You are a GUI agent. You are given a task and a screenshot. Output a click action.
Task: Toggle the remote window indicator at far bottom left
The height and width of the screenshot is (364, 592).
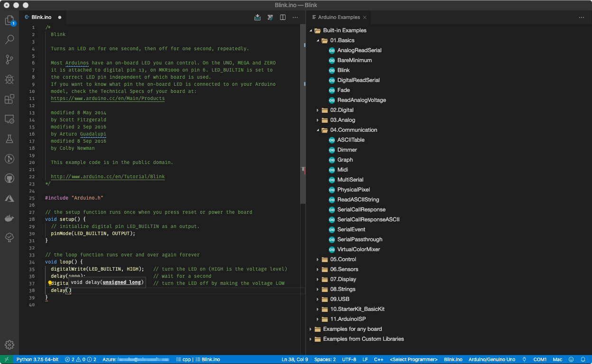(x=6, y=359)
